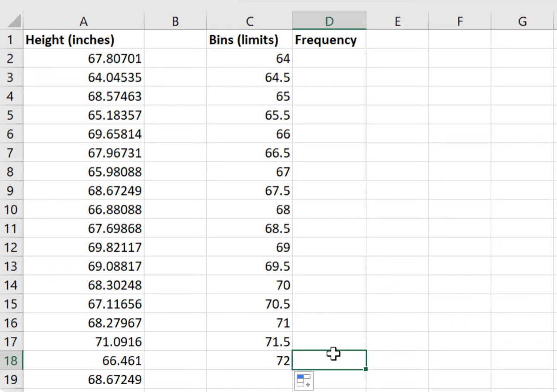Select column G header
The image size is (557, 392).
(x=522, y=21)
